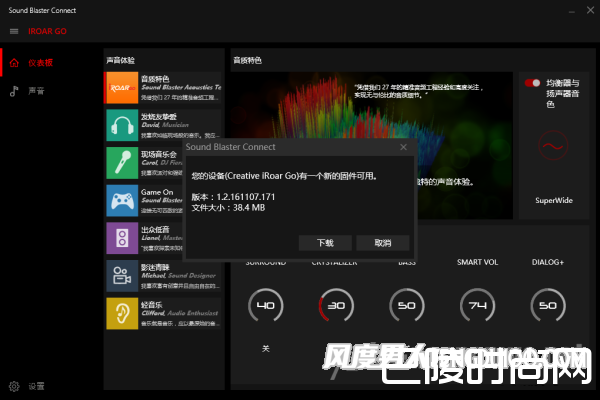This screenshot has width=600, height=400.
Task: Click the DIALOG+ label
Action: pos(548,262)
